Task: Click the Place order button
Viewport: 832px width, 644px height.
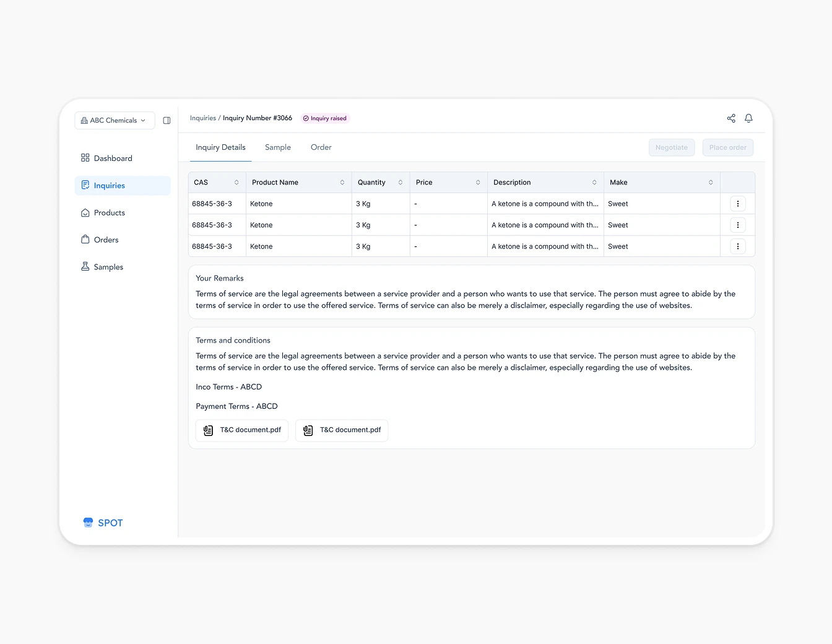Action: pyautogui.click(x=727, y=147)
